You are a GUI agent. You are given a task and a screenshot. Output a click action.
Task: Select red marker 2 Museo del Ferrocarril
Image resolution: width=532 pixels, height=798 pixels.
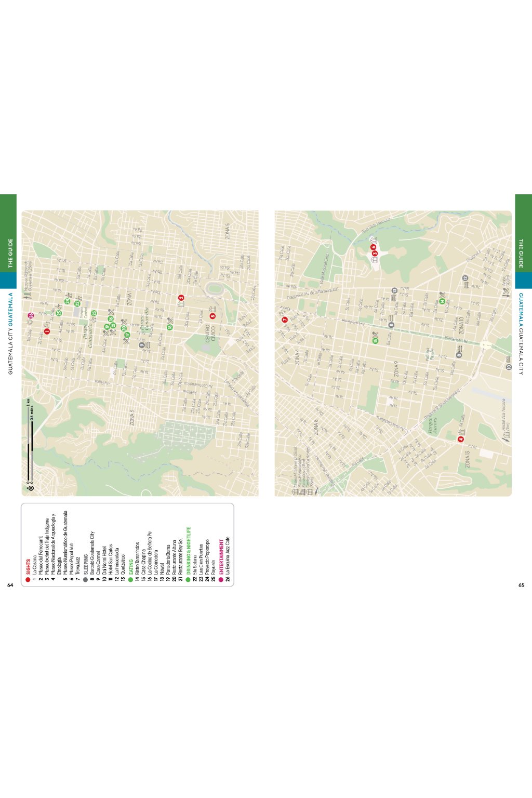point(181,298)
